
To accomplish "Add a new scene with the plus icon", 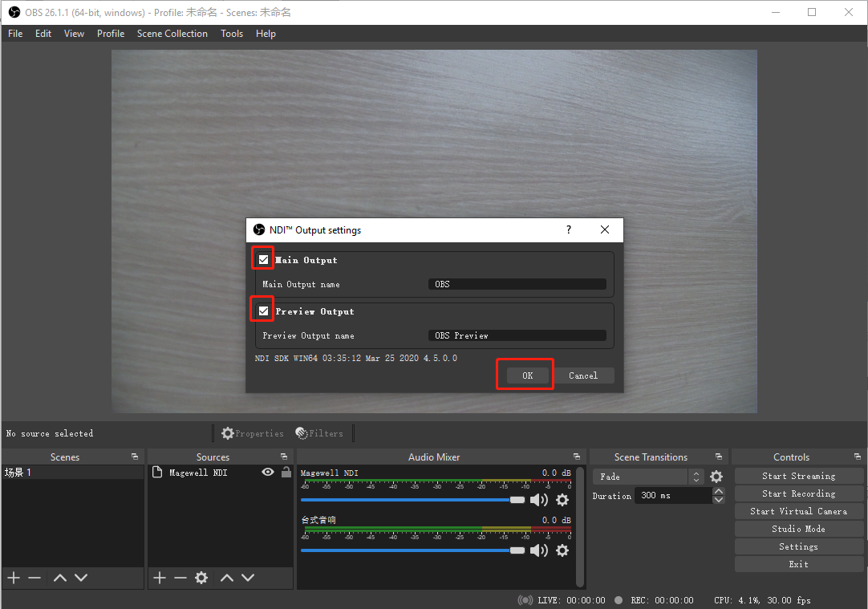I will point(13,577).
